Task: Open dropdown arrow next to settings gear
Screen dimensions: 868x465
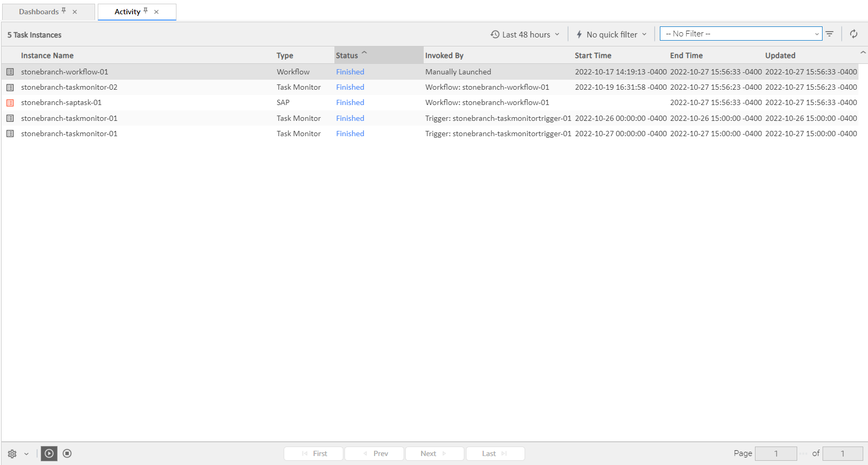Action: tap(26, 454)
